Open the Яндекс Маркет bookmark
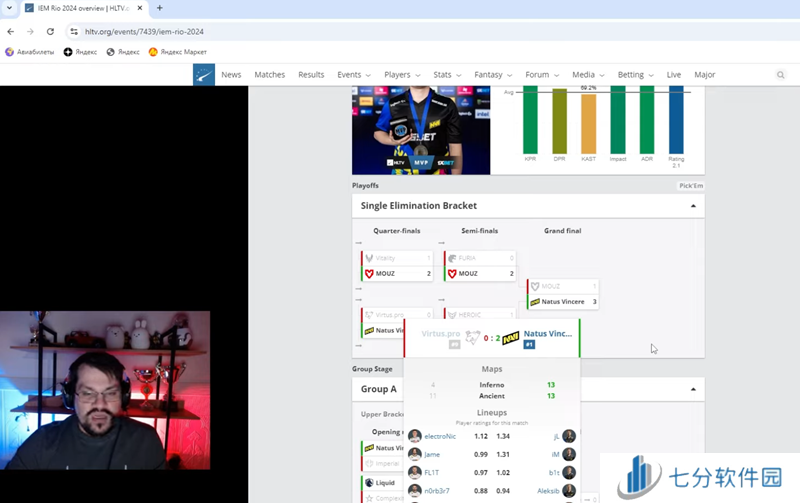 178,52
